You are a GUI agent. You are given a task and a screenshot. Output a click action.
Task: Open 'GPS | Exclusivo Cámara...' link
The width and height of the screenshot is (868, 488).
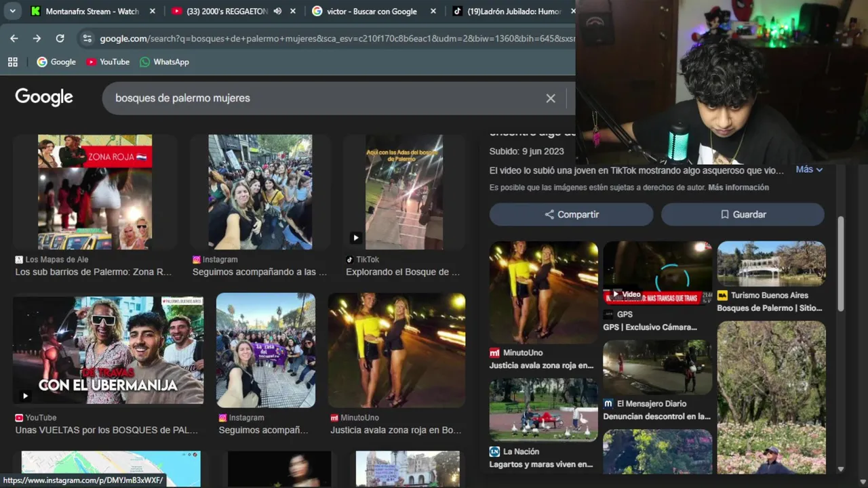click(x=650, y=327)
